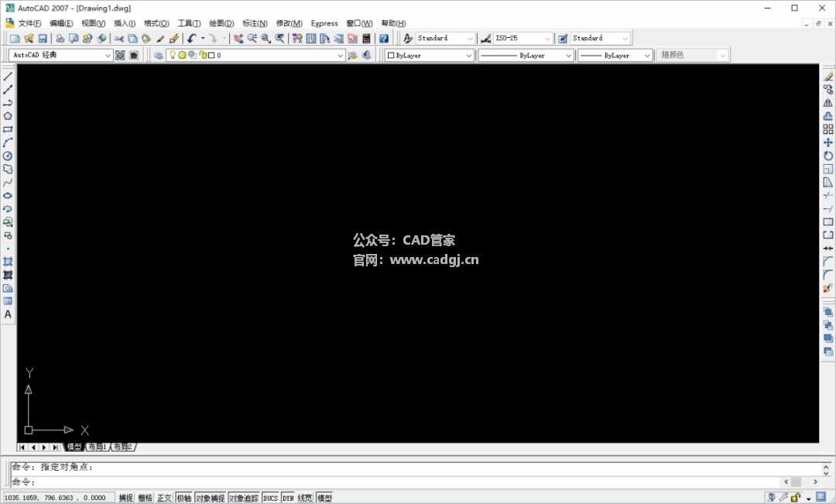Switch to the 布局2 layout tab
Image resolution: width=836 pixels, height=504 pixels.
(x=123, y=447)
